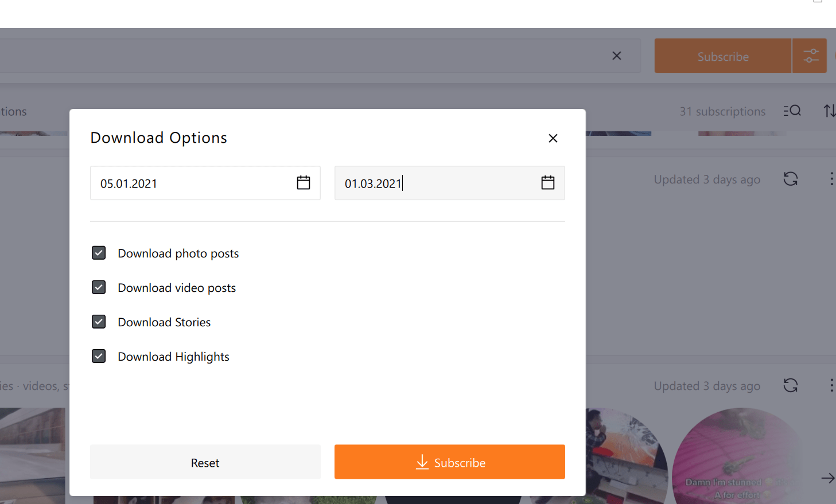Clear the search bar with X icon

[616, 56]
